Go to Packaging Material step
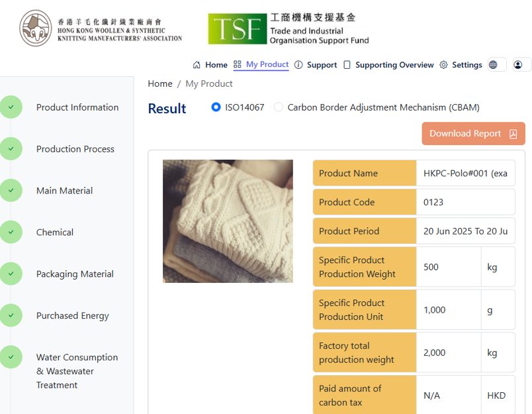Screen dimensions: 532x414 click(75, 274)
